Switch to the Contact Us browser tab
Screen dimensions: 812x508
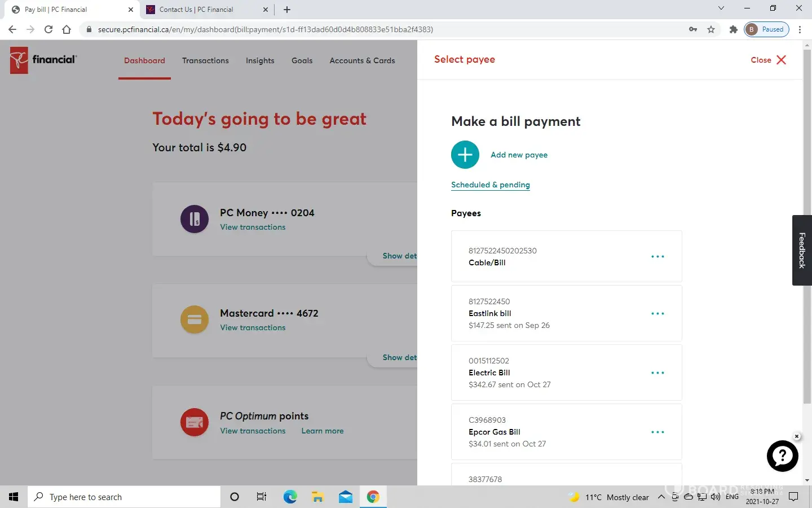196,10
